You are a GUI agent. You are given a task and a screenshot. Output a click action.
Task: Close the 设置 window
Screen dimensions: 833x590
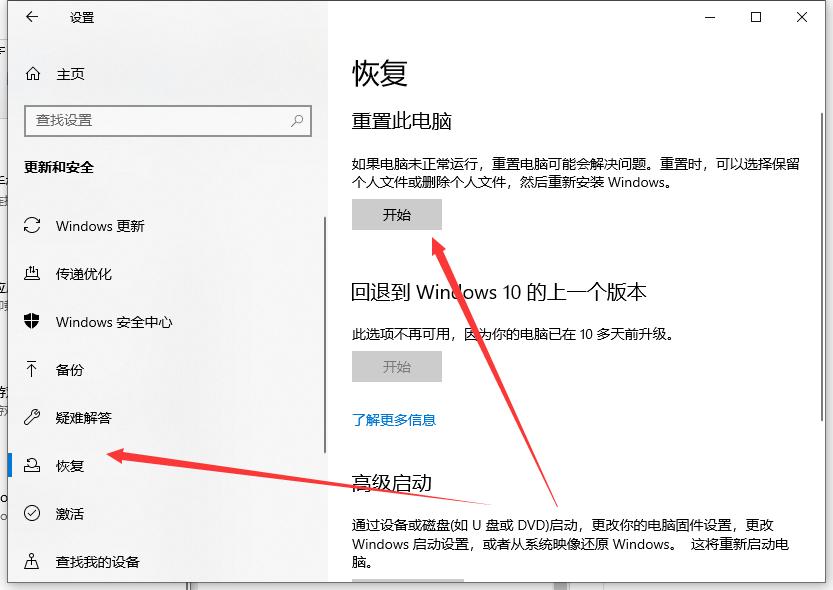[x=802, y=17]
